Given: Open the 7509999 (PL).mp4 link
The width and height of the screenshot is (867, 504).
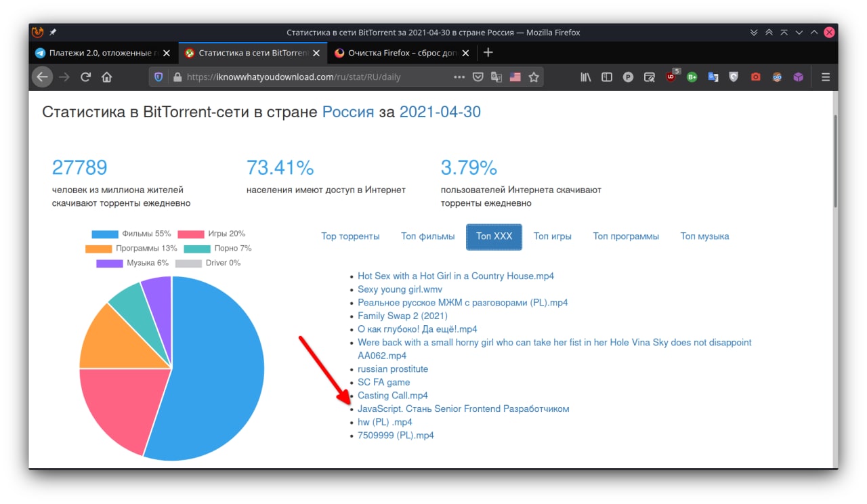Looking at the screenshot, I should click(x=396, y=436).
